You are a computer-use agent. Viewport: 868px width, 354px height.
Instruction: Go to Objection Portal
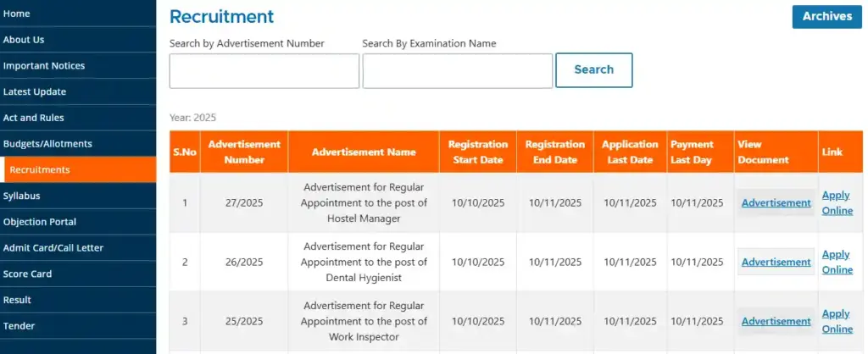[x=40, y=222]
